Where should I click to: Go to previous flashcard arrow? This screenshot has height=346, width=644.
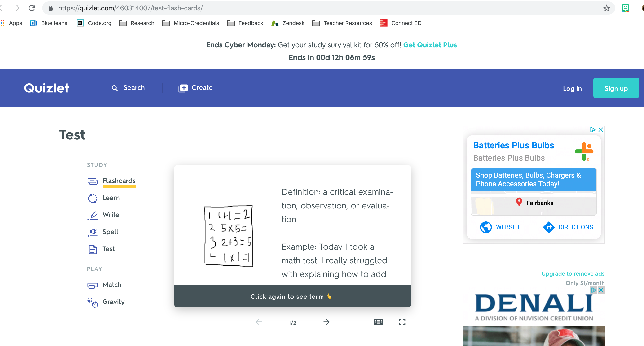259,322
